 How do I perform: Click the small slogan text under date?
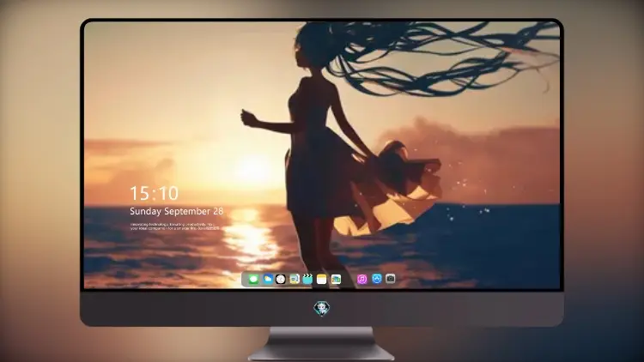pyautogui.click(x=174, y=226)
